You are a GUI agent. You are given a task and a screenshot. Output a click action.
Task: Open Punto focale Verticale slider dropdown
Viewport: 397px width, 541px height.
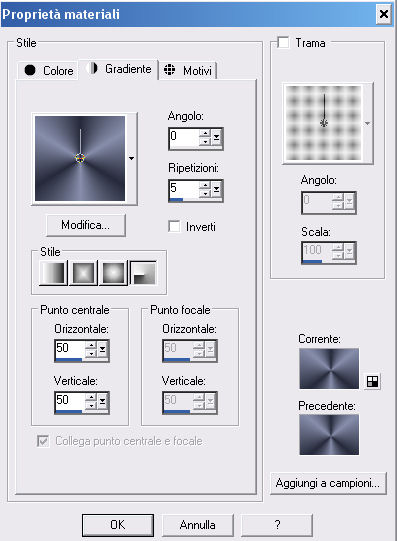tap(210, 401)
